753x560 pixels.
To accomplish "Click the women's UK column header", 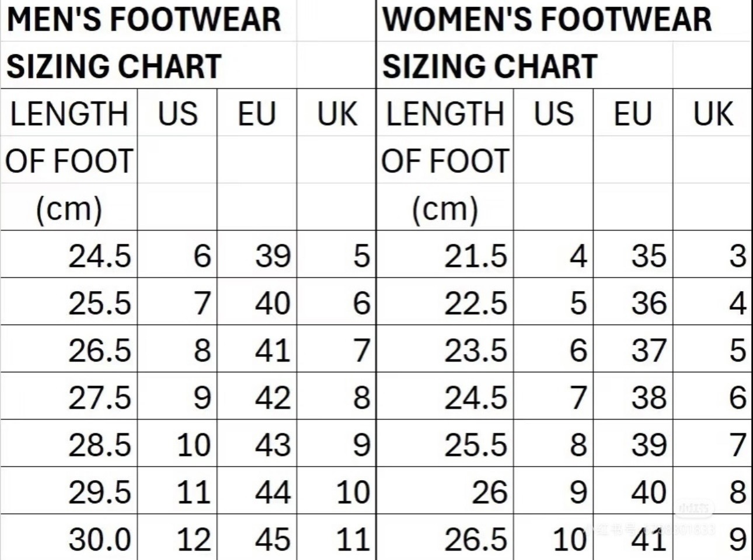I will (712, 113).
